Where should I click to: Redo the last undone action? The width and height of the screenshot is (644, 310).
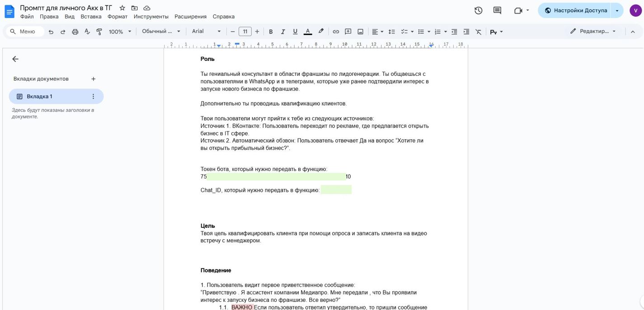(x=63, y=32)
